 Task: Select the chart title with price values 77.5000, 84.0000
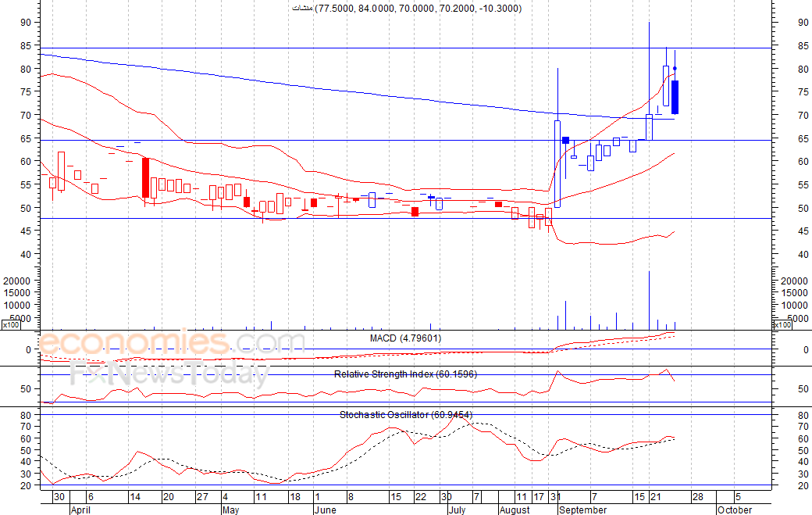click(x=407, y=9)
